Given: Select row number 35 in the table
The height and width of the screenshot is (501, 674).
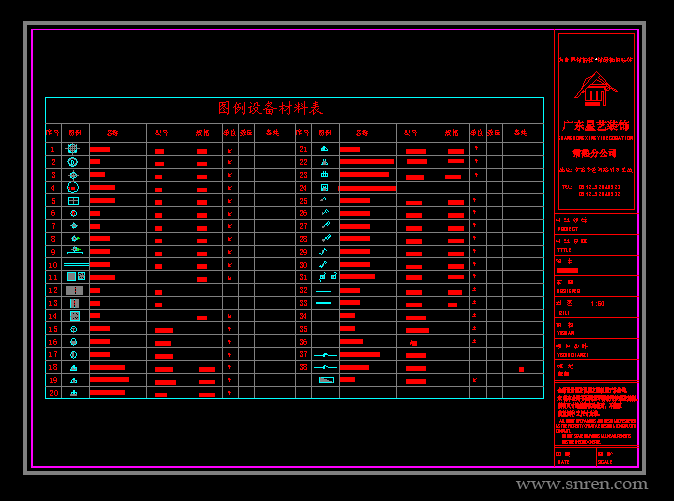Looking at the screenshot, I should coord(303,329).
